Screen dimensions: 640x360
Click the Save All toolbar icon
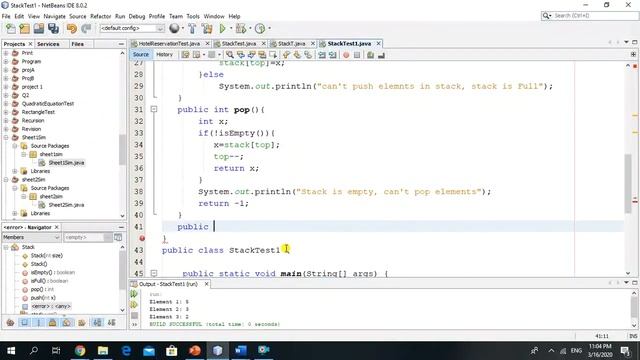(x=53, y=28)
